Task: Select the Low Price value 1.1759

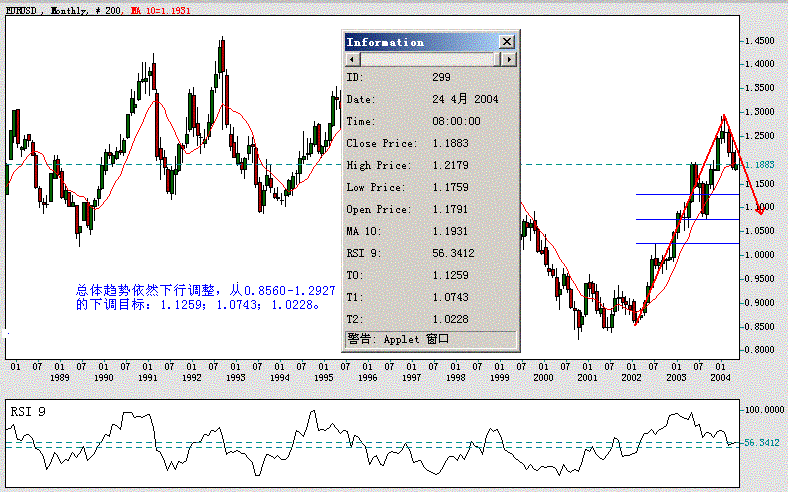Action: [x=450, y=187]
